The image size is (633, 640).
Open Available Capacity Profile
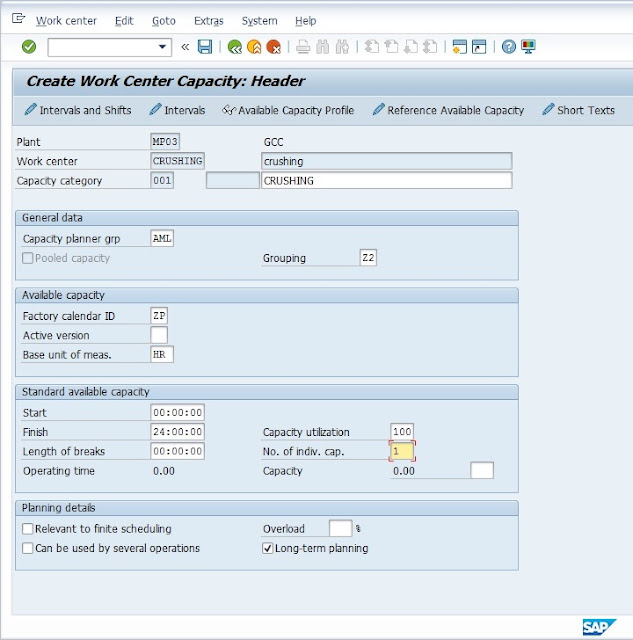coord(288,110)
